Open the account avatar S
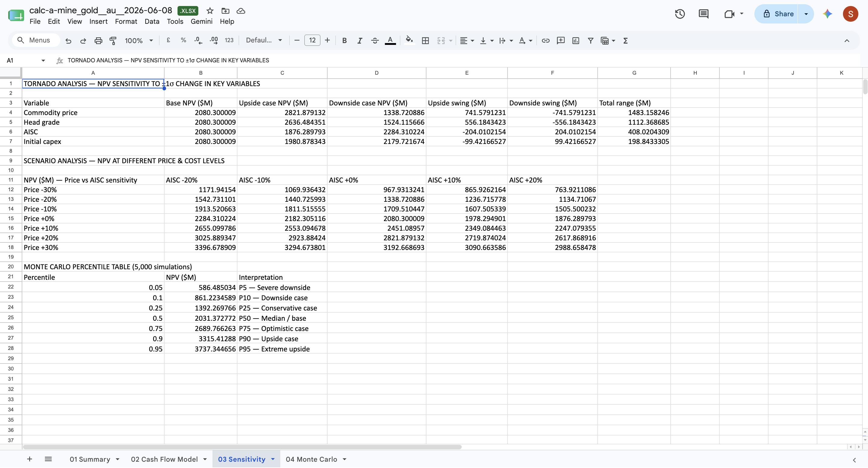 pos(851,14)
